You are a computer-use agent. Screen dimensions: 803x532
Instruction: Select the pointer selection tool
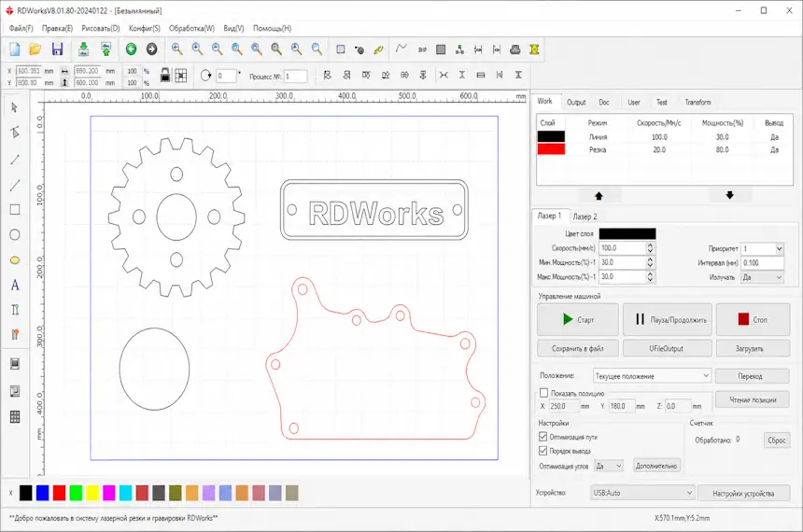pyautogui.click(x=14, y=107)
